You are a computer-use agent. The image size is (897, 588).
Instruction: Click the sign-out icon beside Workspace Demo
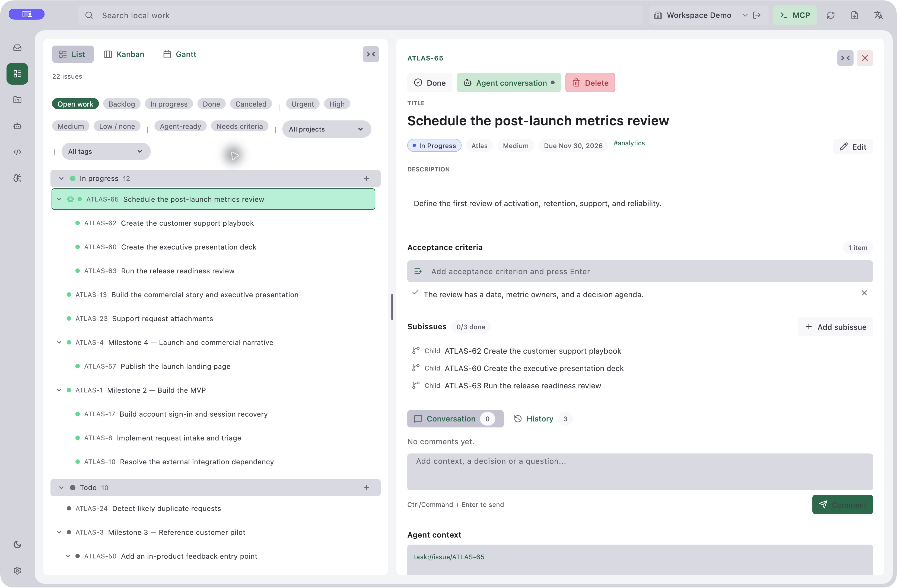click(x=757, y=15)
